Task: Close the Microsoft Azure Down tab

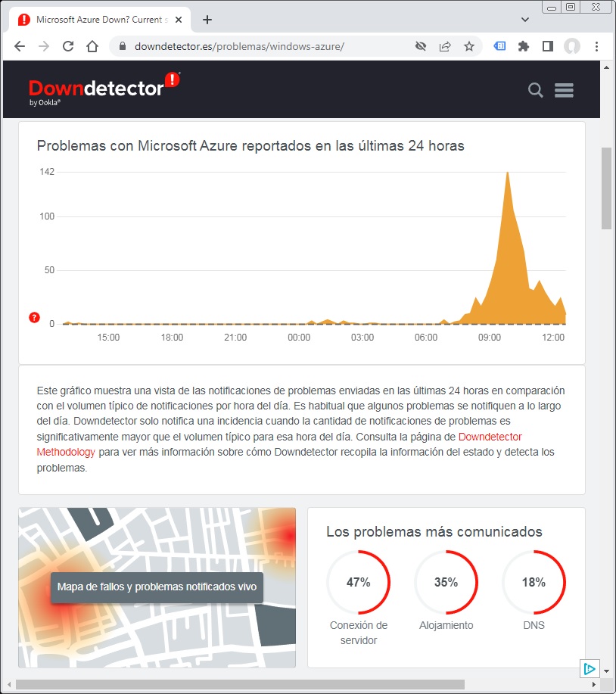Action: coord(179,20)
